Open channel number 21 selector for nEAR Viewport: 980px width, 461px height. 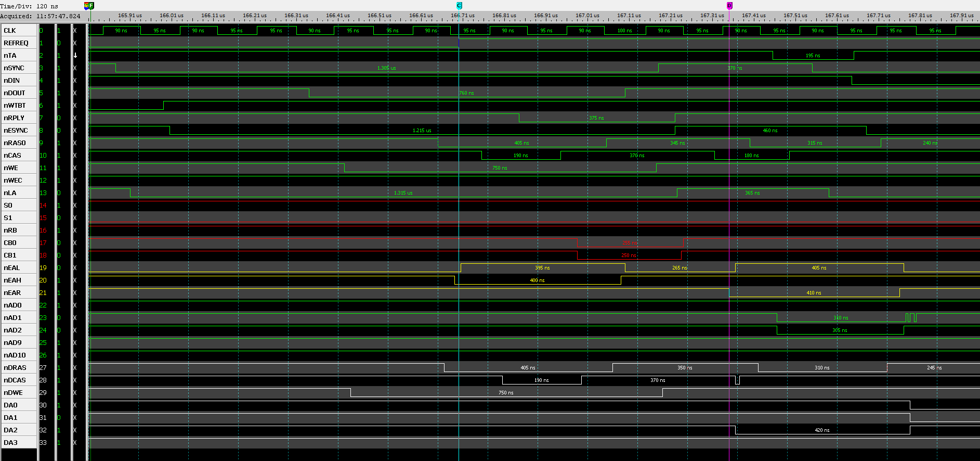tap(43, 293)
